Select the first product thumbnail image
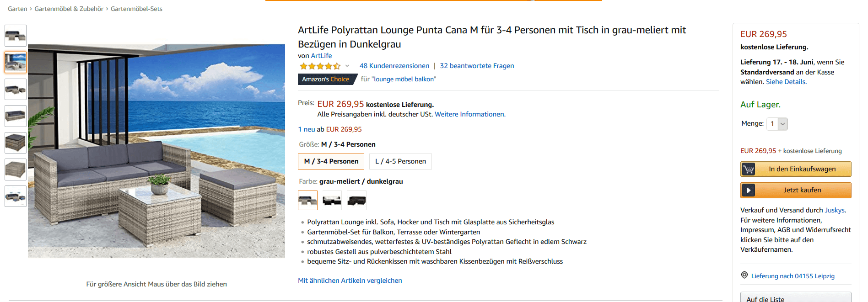This screenshot has width=868, height=302. tap(16, 36)
